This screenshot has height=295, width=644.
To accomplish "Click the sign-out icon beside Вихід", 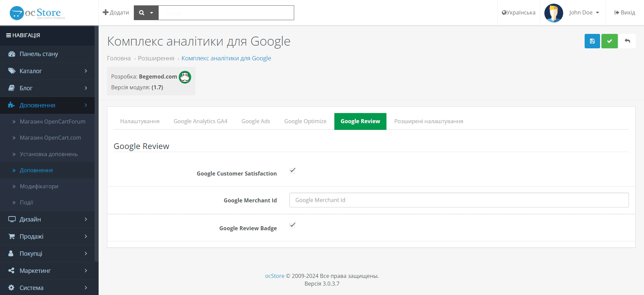I will pos(616,12).
